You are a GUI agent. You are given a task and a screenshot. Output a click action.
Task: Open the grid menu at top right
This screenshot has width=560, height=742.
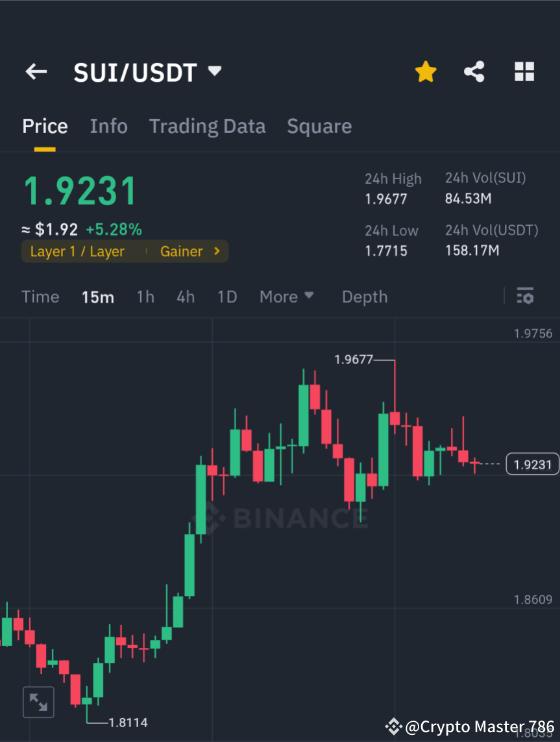pos(524,71)
